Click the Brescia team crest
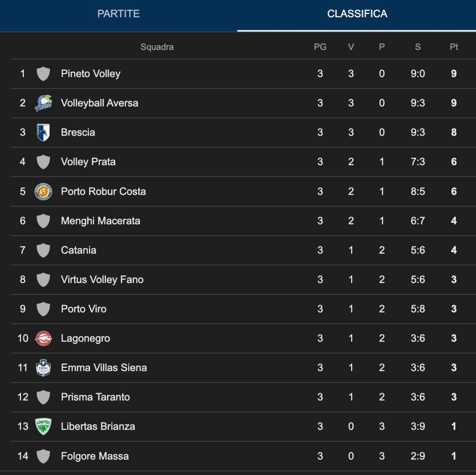The image size is (476, 475). pos(44,132)
